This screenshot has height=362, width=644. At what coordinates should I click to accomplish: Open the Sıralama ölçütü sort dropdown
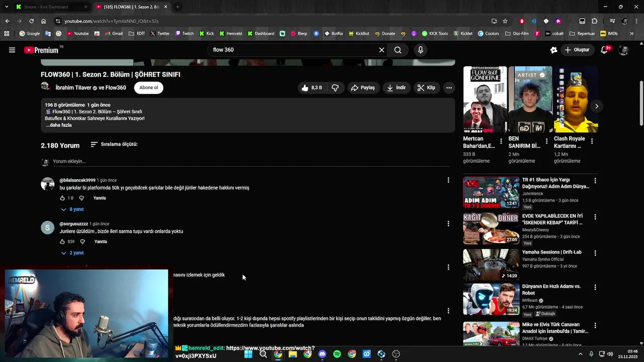pyautogui.click(x=114, y=144)
